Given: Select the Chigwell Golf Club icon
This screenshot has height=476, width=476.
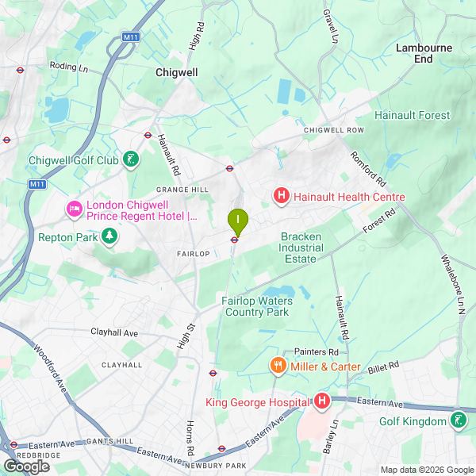Looking at the screenshot, I should coord(131,159).
